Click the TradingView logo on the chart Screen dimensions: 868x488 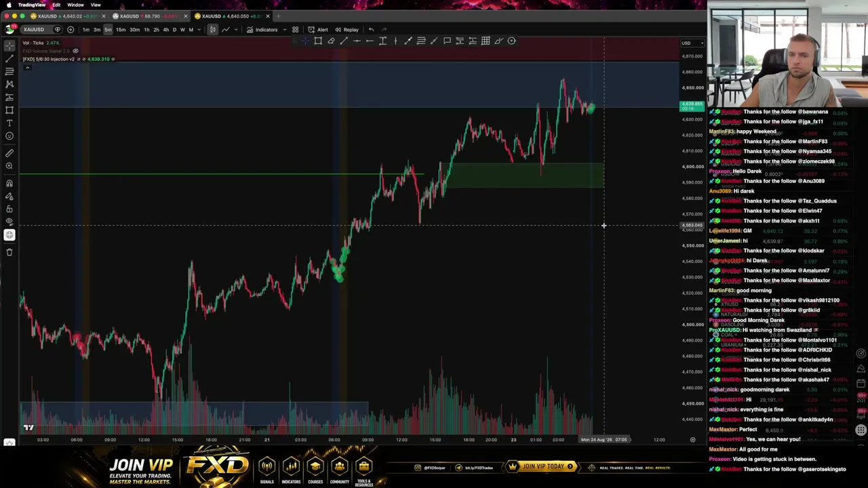[28, 428]
